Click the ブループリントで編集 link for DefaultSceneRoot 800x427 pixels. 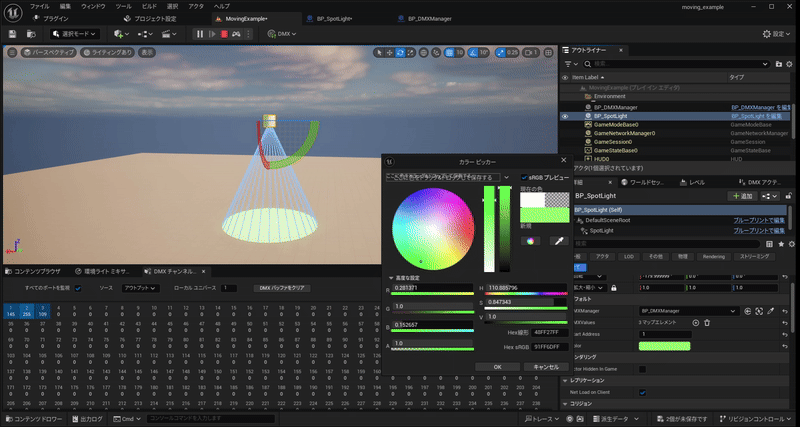pyautogui.click(x=759, y=220)
